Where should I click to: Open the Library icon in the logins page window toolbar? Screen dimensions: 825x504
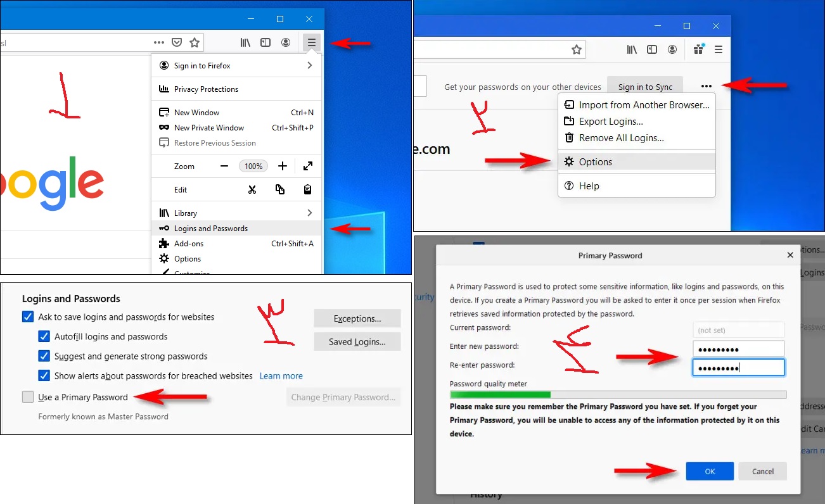(632, 49)
